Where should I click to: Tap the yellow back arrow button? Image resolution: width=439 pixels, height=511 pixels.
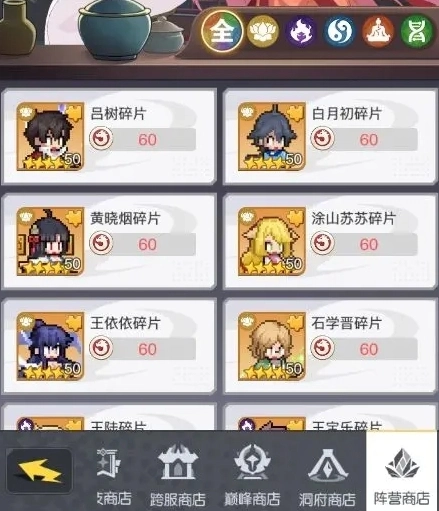pos(39,471)
